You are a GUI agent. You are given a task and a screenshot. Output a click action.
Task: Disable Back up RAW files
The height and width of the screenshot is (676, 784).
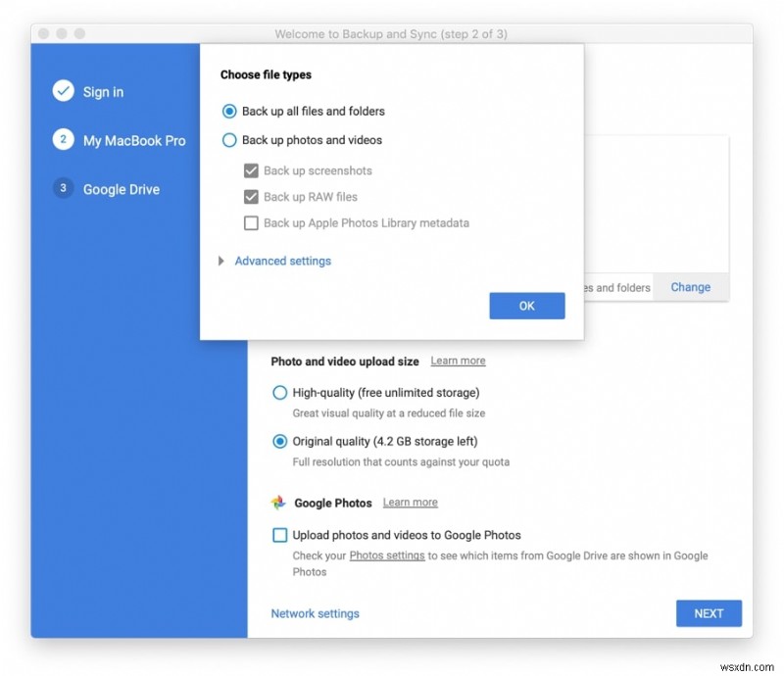[x=251, y=197]
